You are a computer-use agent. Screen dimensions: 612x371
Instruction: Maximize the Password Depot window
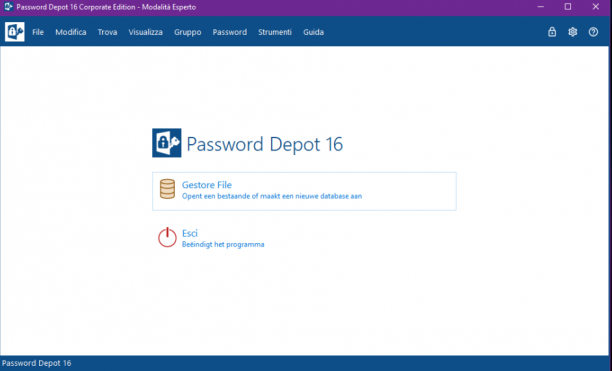[568, 7]
